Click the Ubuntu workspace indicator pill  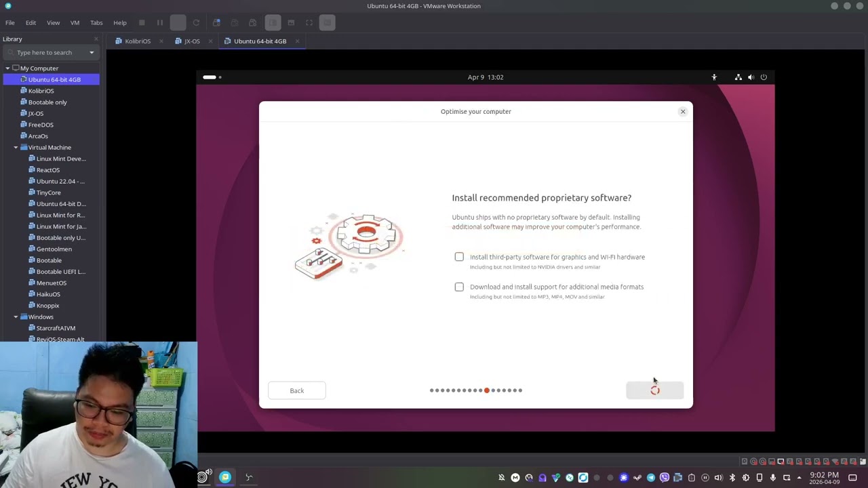point(210,77)
